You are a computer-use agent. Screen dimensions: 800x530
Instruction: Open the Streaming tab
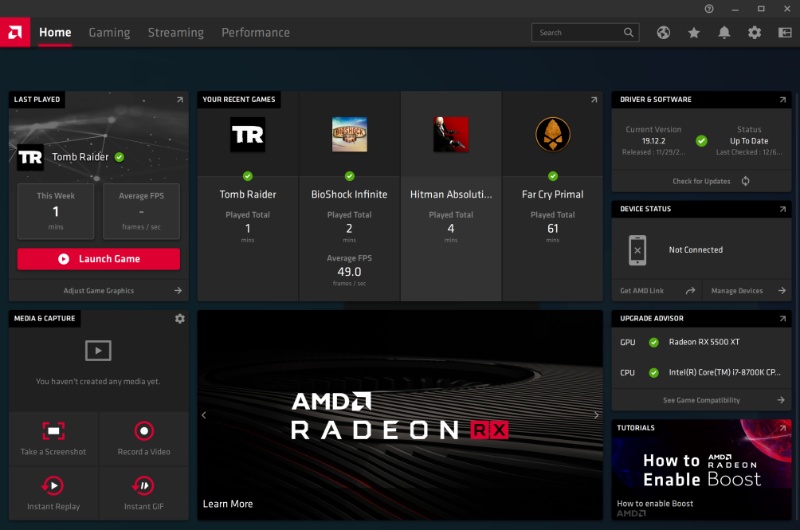tap(176, 33)
